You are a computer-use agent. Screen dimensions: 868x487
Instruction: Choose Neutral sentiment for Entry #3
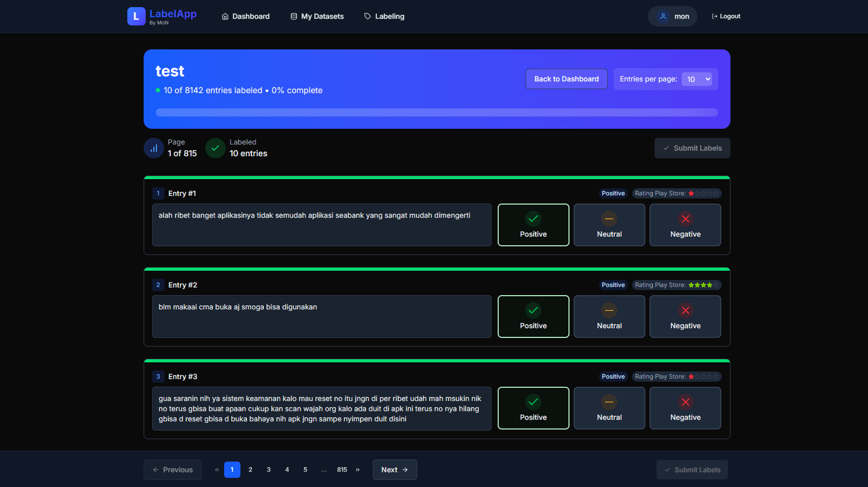(x=609, y=408)
